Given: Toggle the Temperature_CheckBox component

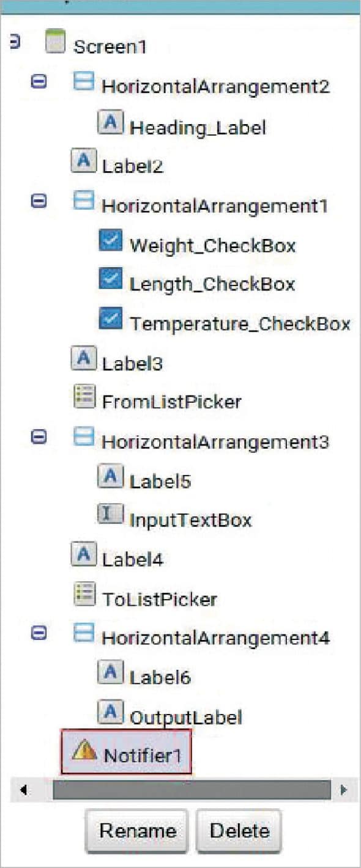Looking at the screenshot, I should (110, 317).
